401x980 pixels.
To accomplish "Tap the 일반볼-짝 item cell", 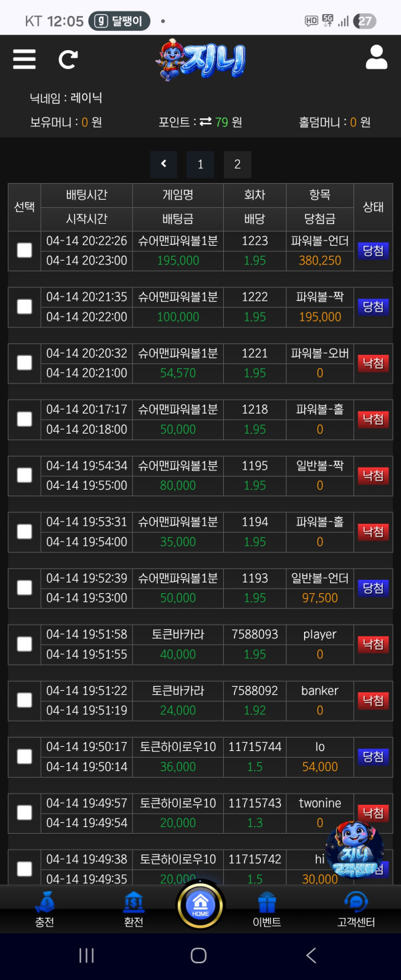I will coord(320,466).
